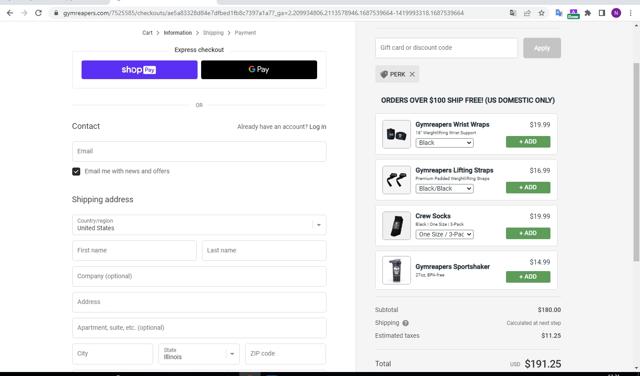Select the Payment breadcrumb step
The image size is (640, 376).
coord(245,33)
